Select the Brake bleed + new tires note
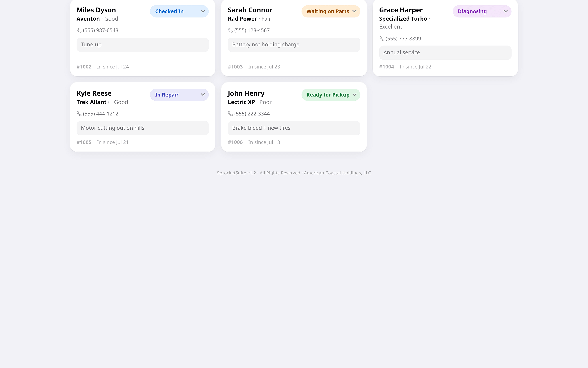Screen dimensions: 588x368 (x=294, y=128)
